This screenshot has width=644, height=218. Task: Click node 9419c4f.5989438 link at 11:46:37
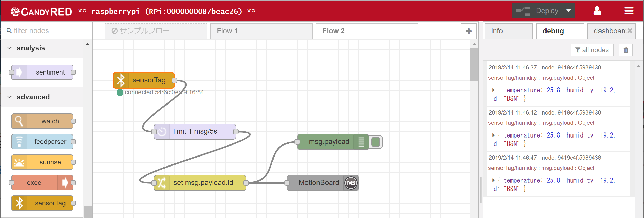pos(571,67)
